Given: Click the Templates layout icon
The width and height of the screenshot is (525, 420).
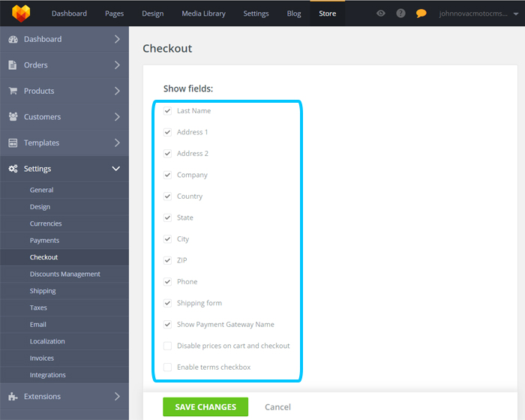Looking at the screenshot, I should (13, 142).
